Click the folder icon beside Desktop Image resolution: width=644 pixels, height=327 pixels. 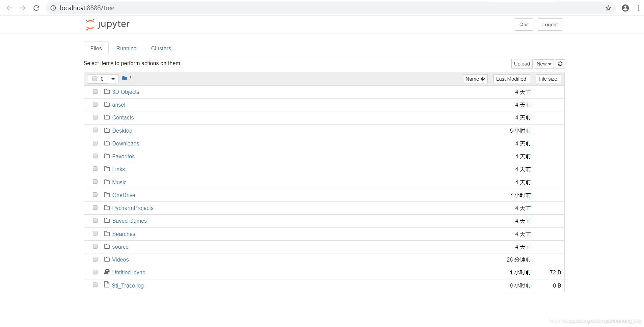pyautogui.click(x=107, y=130)
